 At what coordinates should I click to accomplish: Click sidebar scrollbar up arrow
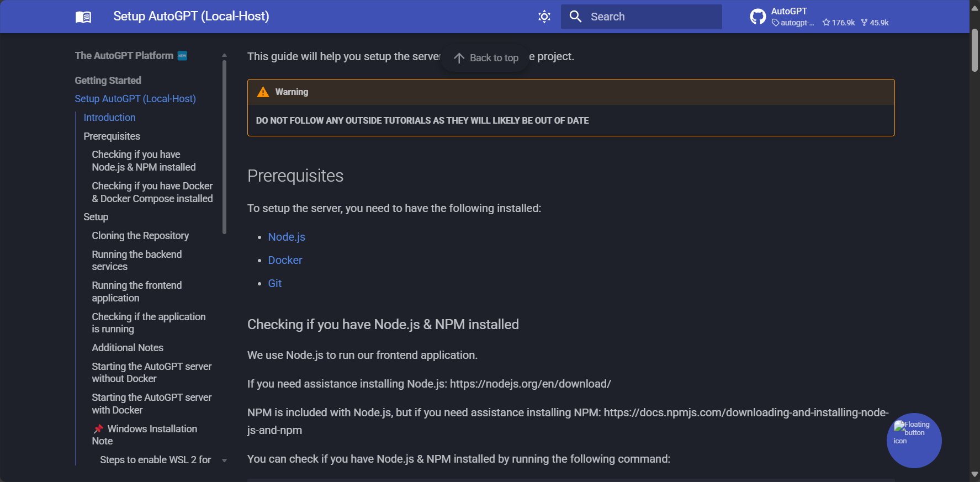pyautogui.click(x=224, y=55)
